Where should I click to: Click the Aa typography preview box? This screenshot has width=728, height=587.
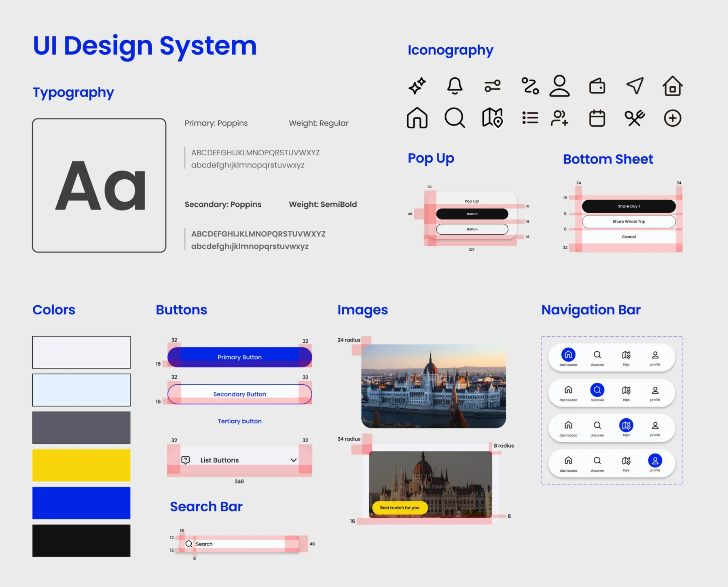tap(99, 185)
